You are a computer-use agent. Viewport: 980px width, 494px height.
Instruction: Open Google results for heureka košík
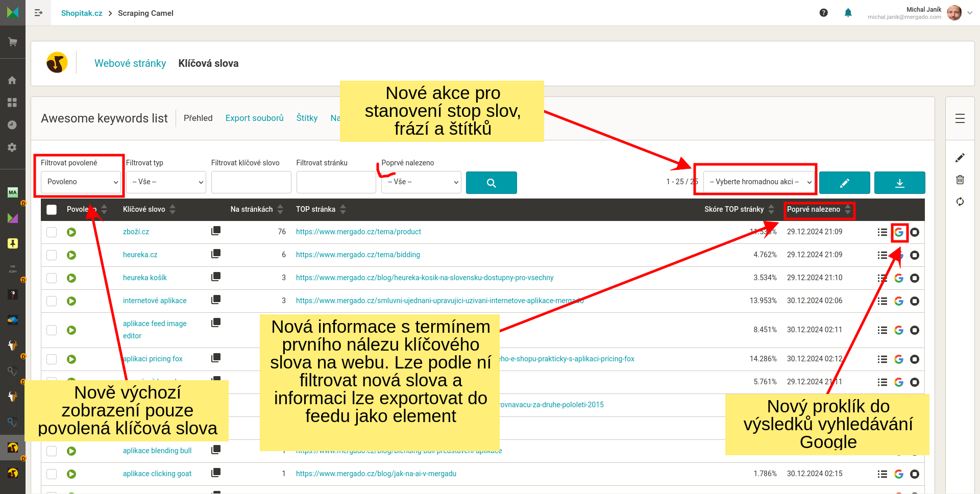899,278
